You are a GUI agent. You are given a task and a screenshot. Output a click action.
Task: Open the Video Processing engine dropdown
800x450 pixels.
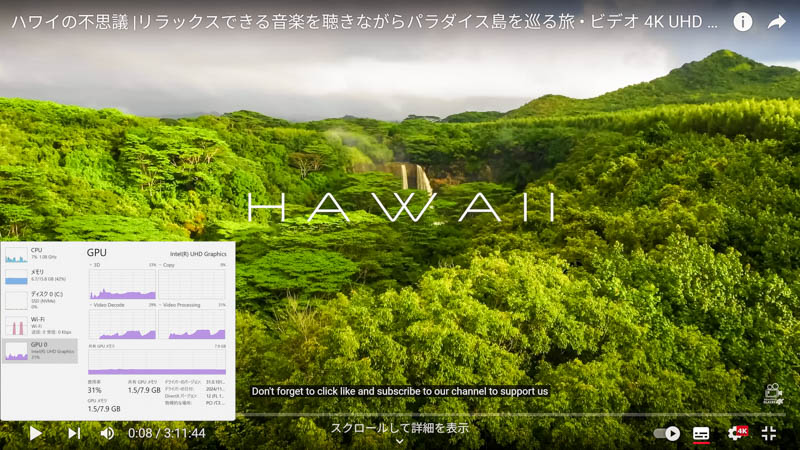(x=180, y=305)
